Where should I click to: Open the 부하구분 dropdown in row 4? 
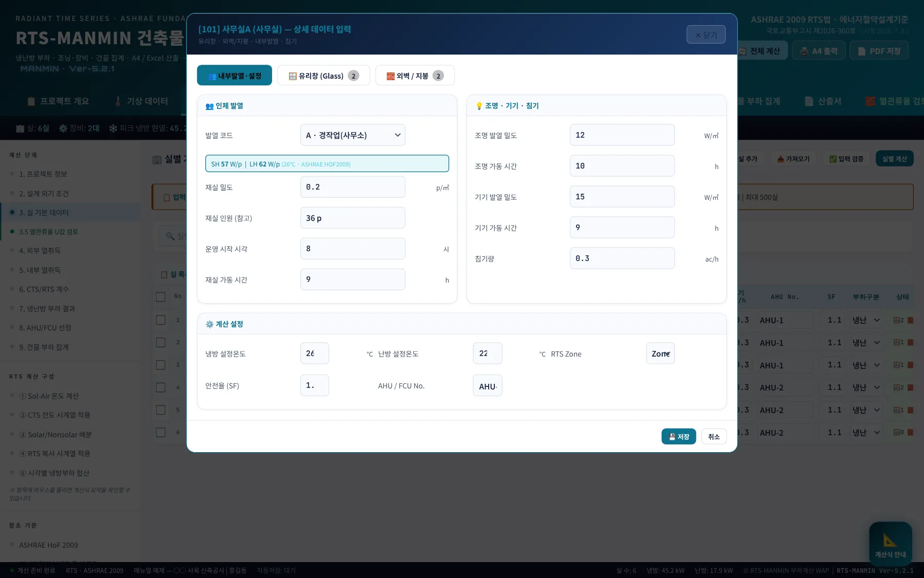click(x=866, y=388)
